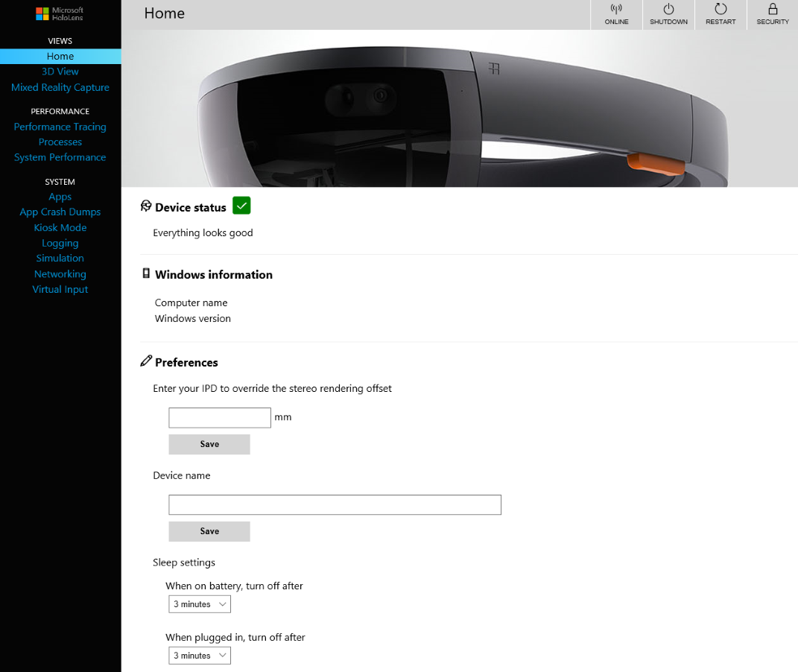Open the Simulation page

point(60,259)
